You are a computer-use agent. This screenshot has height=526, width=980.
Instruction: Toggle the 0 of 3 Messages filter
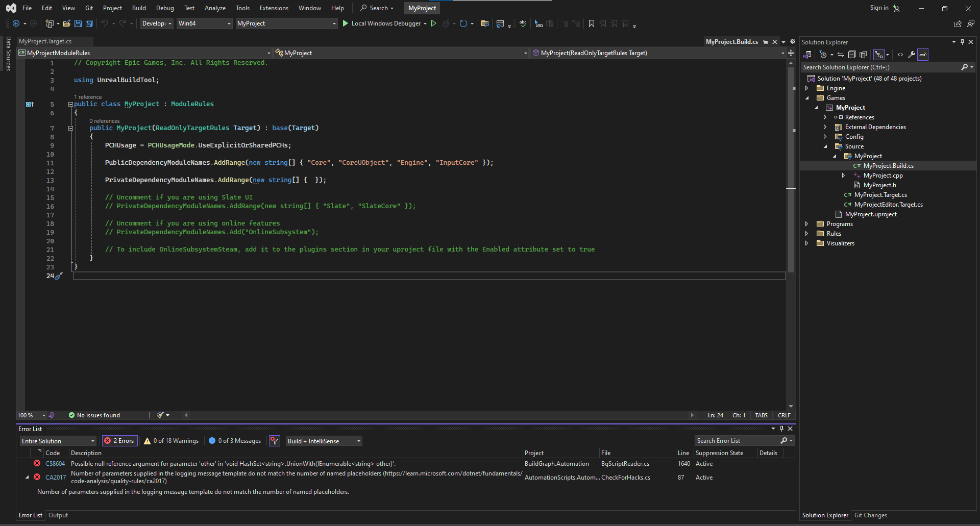click(x=235, y=441)
